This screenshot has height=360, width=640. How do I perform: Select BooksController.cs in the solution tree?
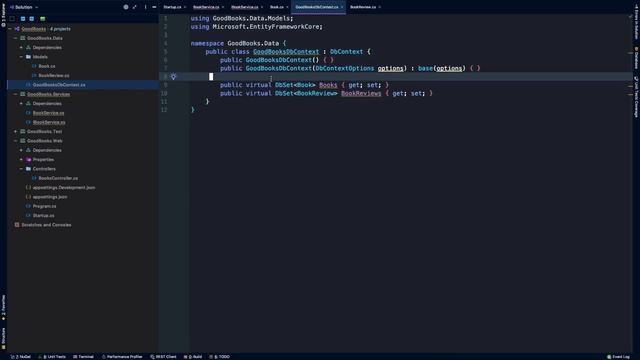(58, 178)
